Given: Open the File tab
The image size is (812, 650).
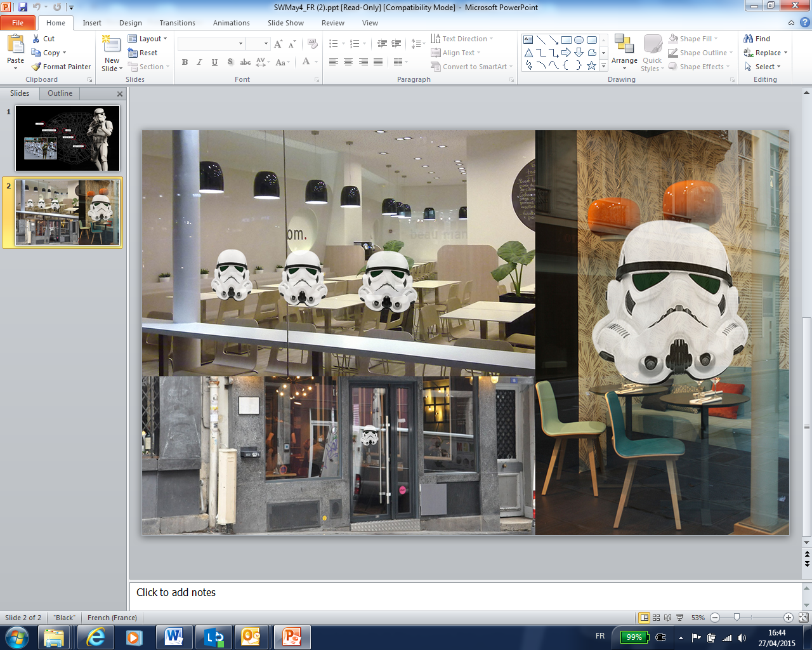Looking at the screenshot, I should (x=18, y=23).
